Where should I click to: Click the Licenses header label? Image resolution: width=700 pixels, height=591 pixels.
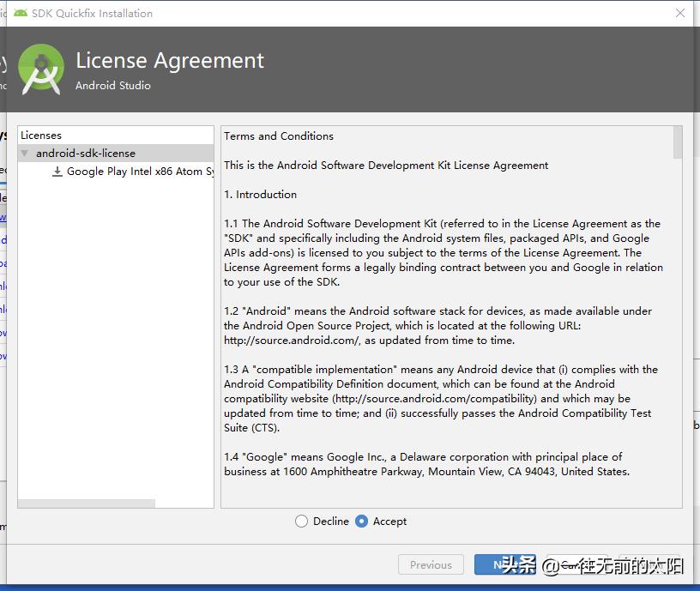pyautogui.click(x=41, y=136)
